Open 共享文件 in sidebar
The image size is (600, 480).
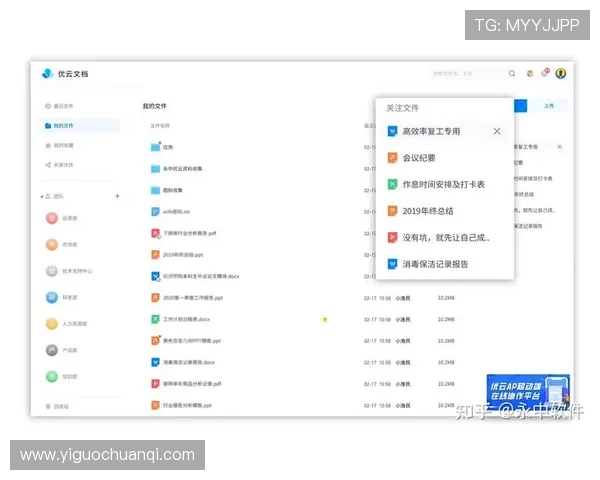coord(59,165)
